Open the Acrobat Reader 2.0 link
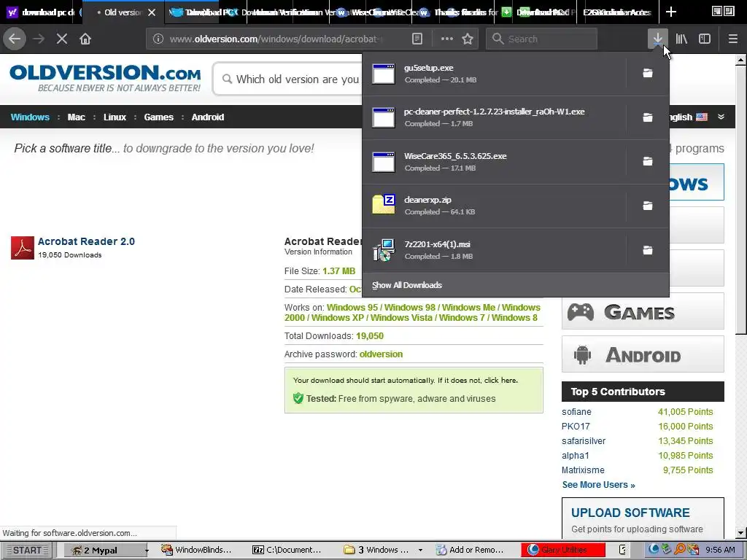Image resolution: width=747 pixels, height=560 pixels. [x=86, y=241]
